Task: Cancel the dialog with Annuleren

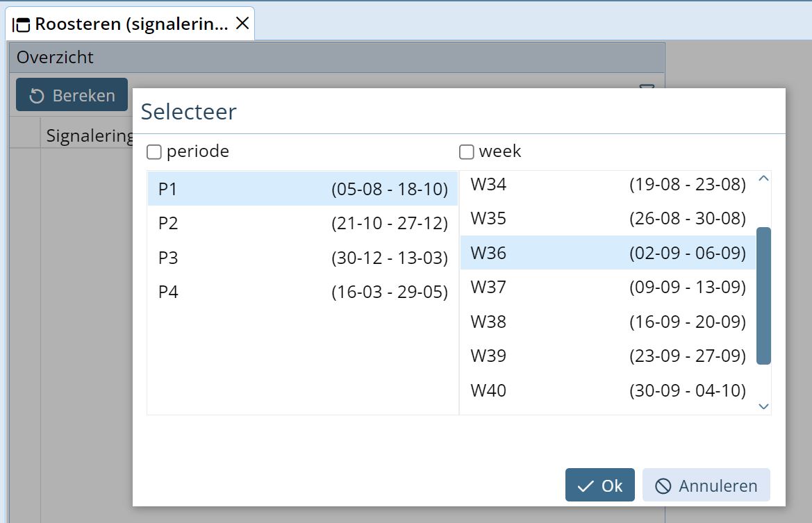Action: pyautogui.click(x=706, y=485)
